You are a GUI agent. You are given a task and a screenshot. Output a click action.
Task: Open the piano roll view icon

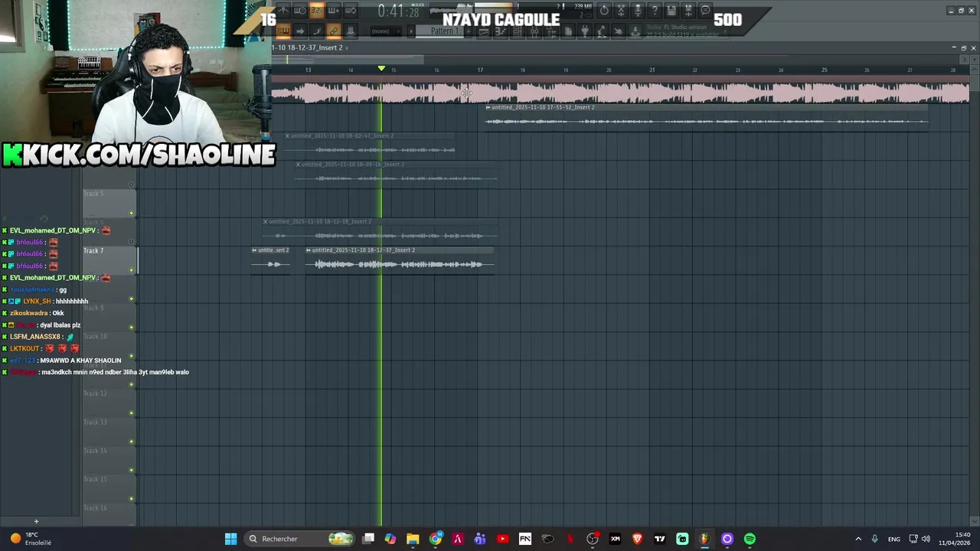500,31
